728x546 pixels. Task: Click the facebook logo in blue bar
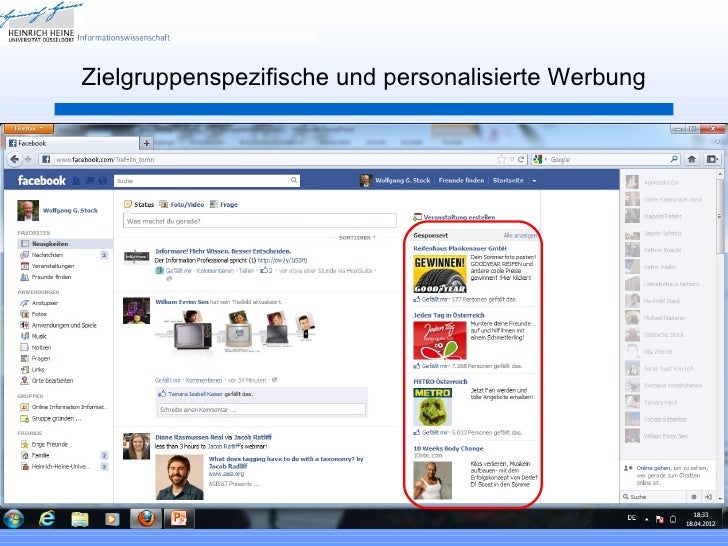point(41,181)
